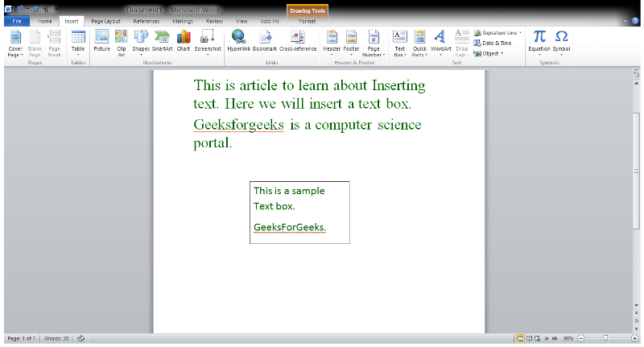
Task: Open the Shapes gallery
Action: click(141, 43)
